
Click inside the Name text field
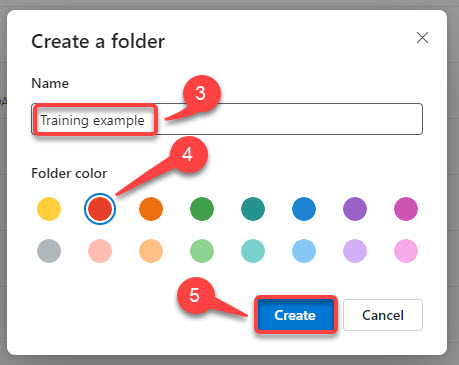[227, 119]
